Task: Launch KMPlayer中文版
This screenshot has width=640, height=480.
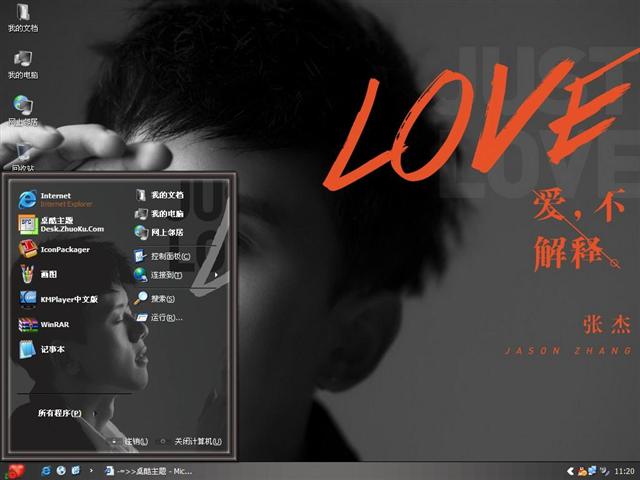Action: point(58,299)
